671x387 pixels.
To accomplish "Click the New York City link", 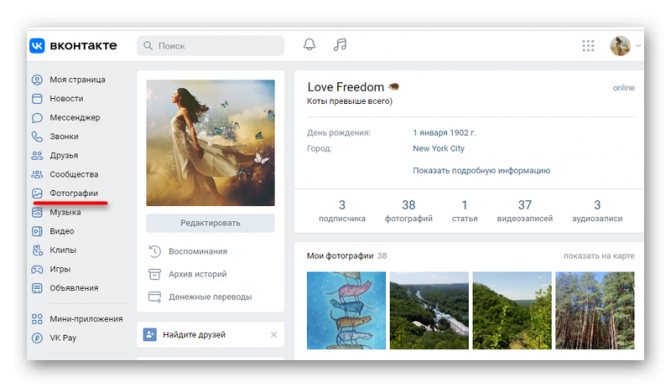I will [x=438, y=149].
